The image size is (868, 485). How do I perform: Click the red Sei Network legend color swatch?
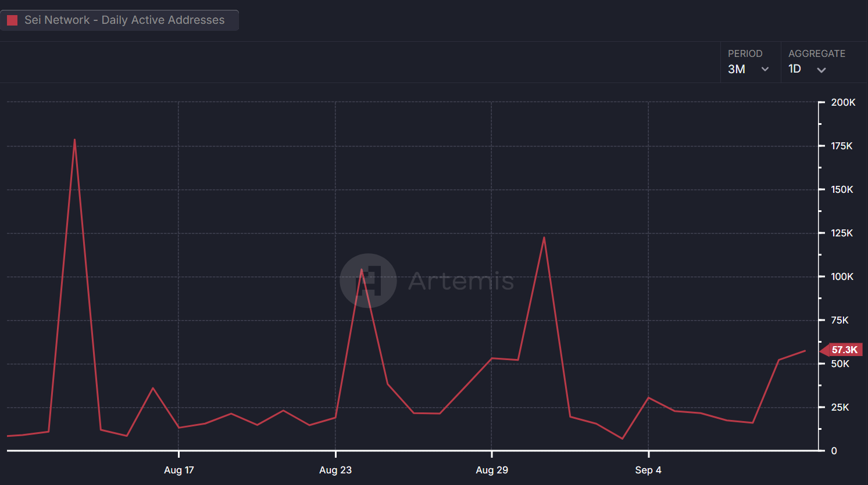pyautogui.click(x=12, y=20)
